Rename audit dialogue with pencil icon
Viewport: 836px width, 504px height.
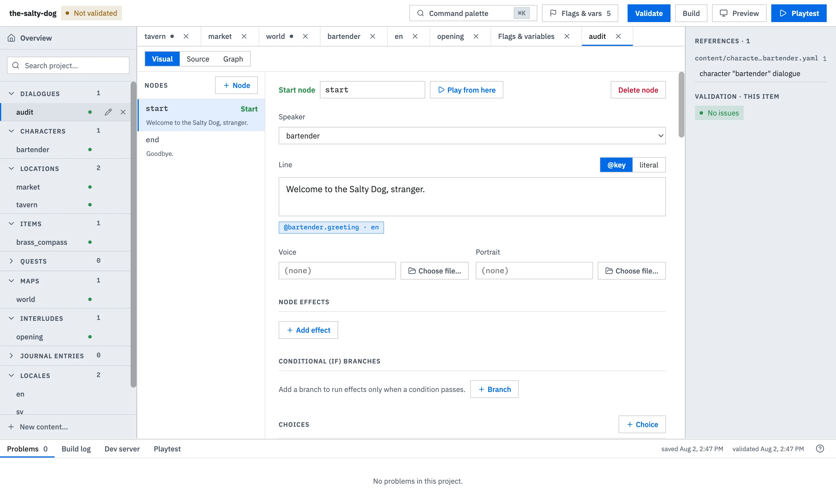(x=108, y=112)
